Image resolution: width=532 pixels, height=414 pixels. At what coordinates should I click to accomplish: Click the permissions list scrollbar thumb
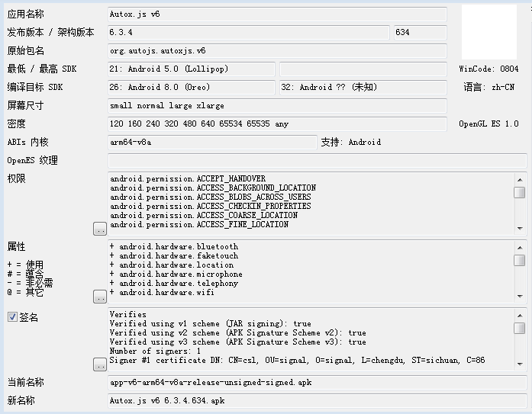tap(520, 192)
